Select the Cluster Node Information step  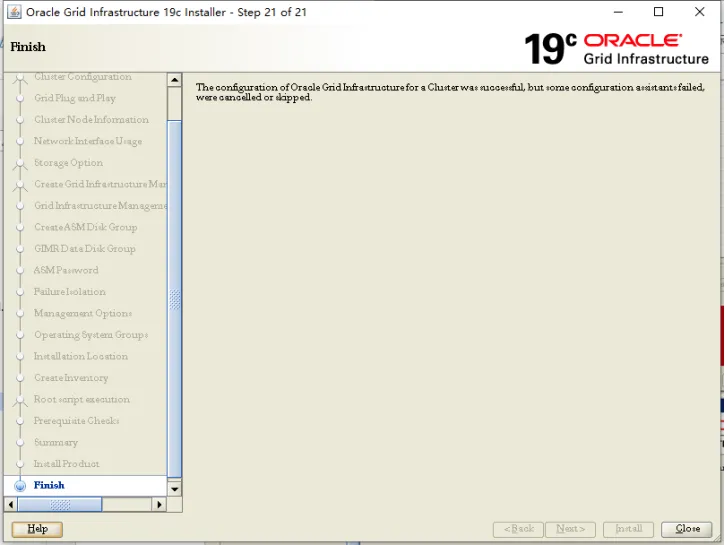(x=92, y=120)
